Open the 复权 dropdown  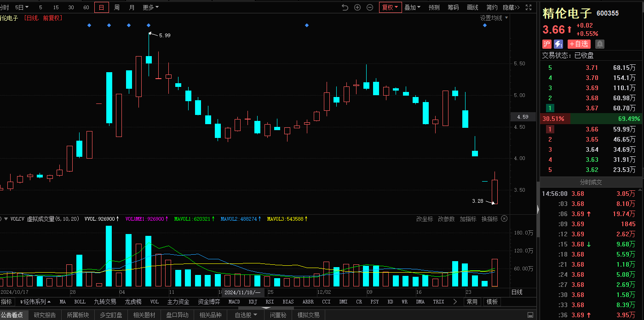point(390,7)
